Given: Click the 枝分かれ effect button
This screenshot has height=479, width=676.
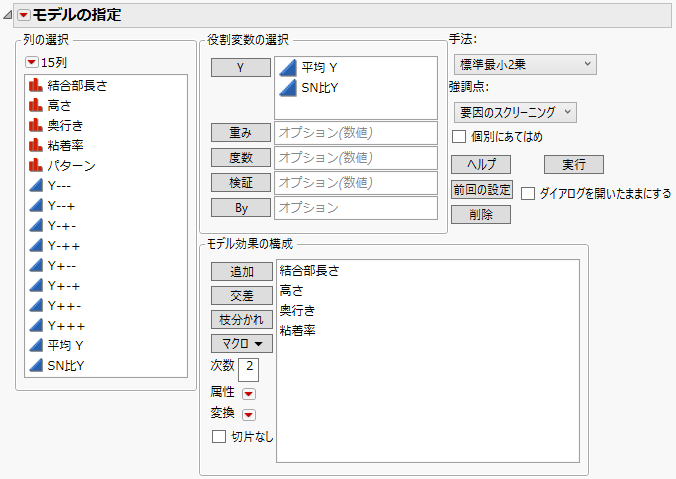Looking at the screenshot, I should pos(242,320).
